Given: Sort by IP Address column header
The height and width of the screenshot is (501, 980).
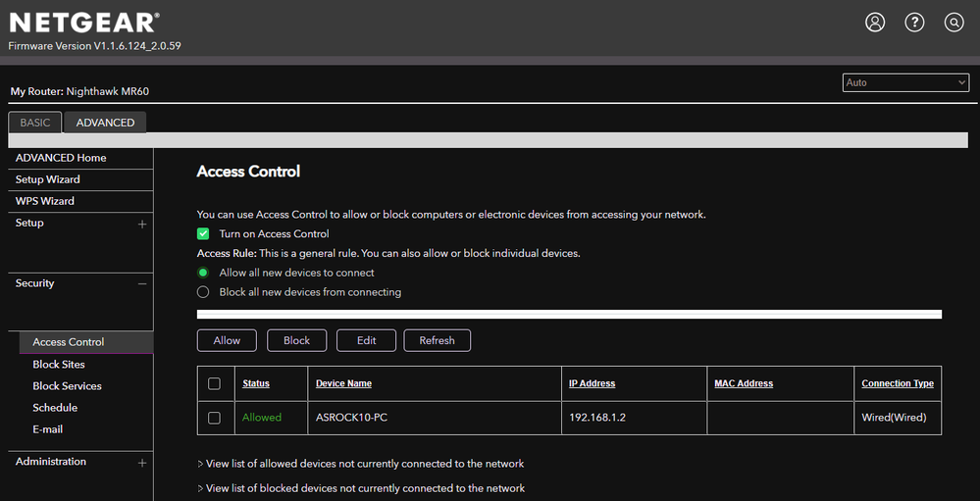Looking at the screenshot, I should coord(592,383).
